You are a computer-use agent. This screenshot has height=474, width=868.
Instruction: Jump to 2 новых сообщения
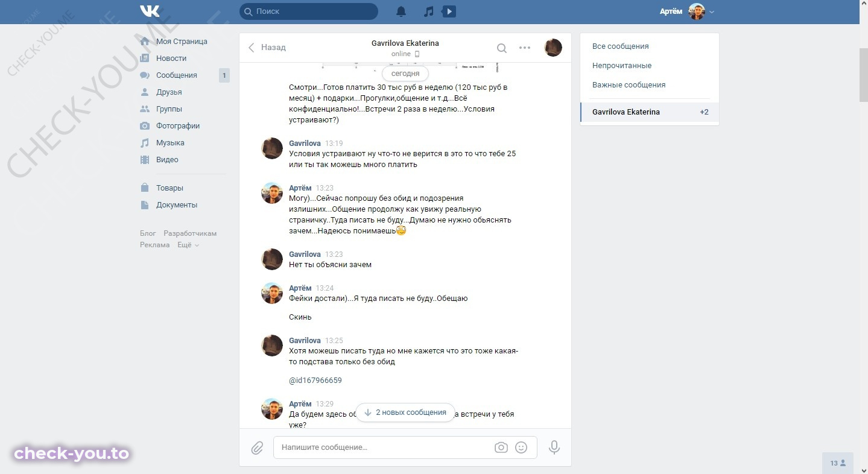tap(405, 412)
